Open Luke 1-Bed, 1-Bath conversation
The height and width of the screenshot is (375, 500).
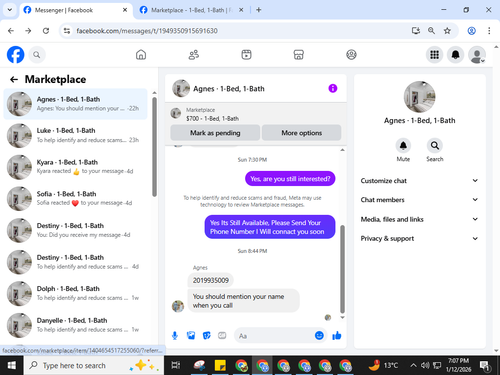point(76,135)
